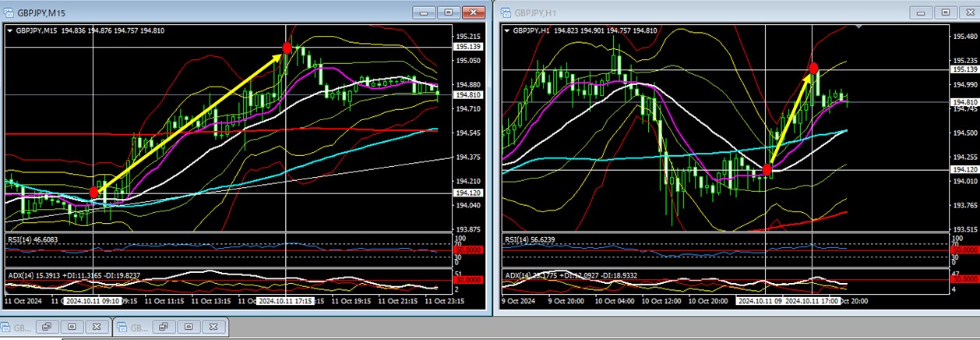This screenshot has width=980, height=340.
Task: Click the 2024.10.11 17:15 time marker
Action: 285,300
